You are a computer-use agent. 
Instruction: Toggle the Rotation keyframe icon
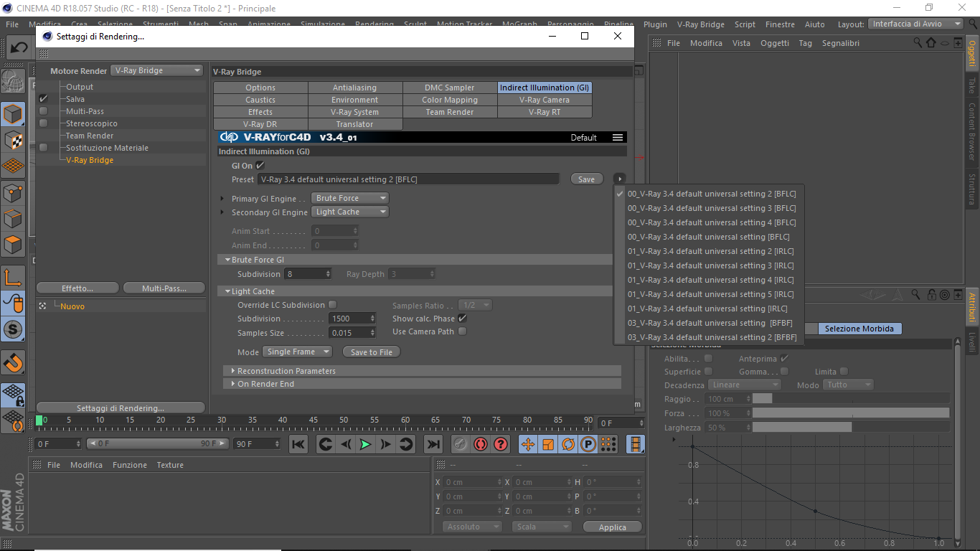coord(568,444)
